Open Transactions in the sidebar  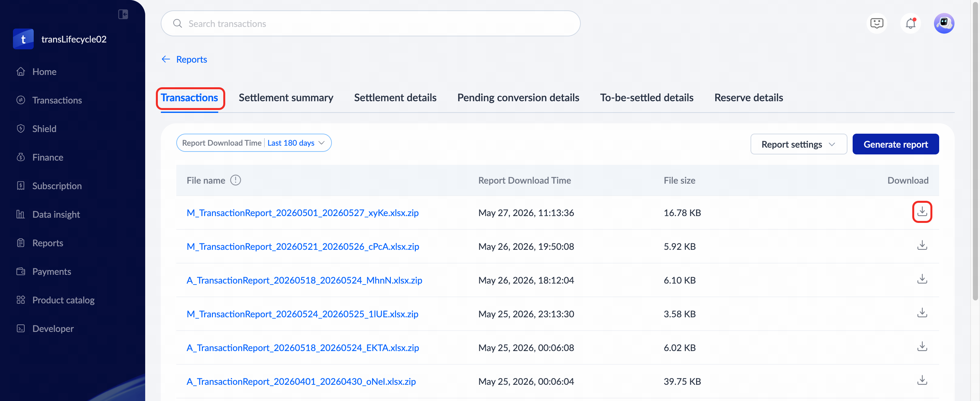point(57,100)
